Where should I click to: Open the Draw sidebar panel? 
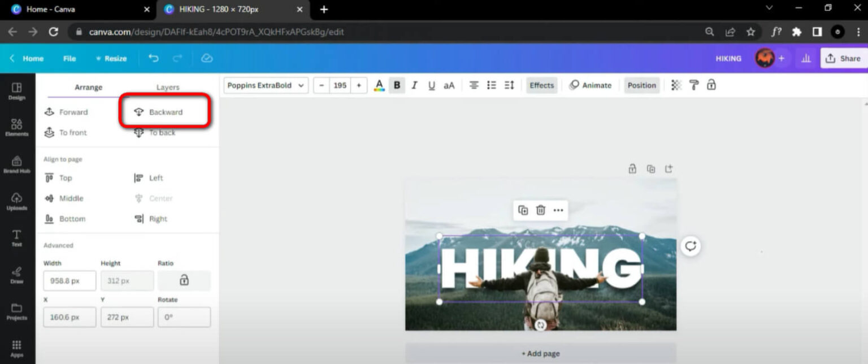pyautogui.click(x=17, y=275)
